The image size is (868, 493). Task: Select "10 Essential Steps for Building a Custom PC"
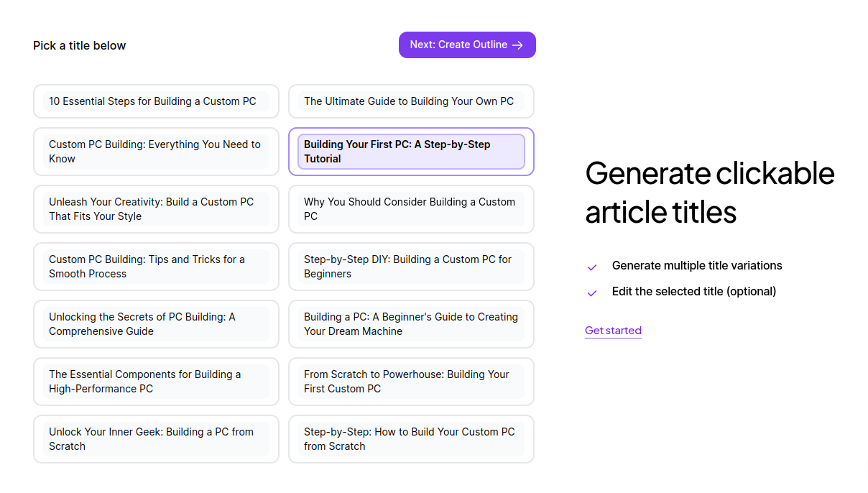pyautogui.click(x=155, y=101)
